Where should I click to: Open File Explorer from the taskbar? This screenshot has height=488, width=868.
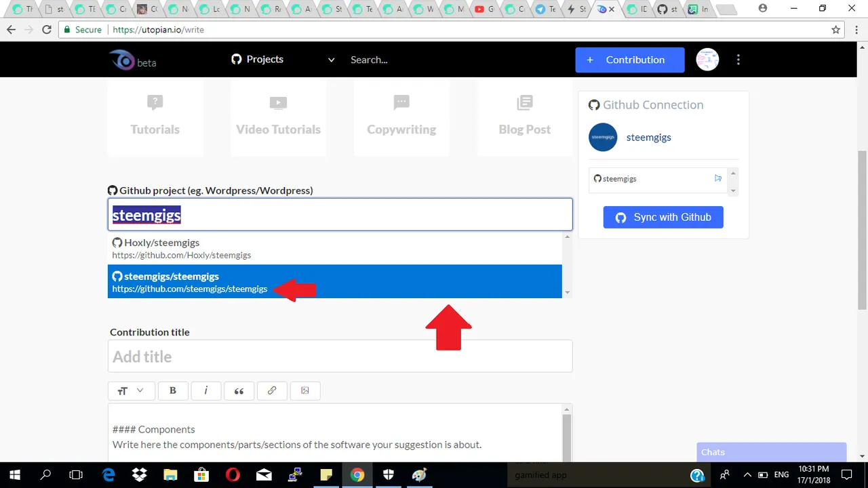170,474
